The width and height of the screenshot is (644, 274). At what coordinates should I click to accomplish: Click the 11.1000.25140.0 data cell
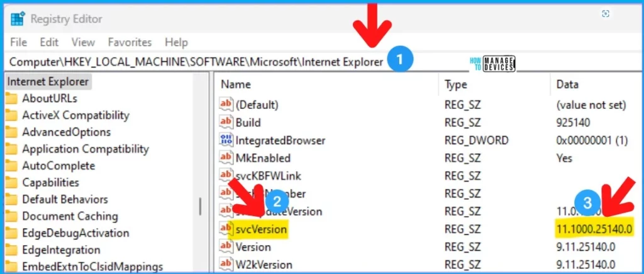(594, 229)
